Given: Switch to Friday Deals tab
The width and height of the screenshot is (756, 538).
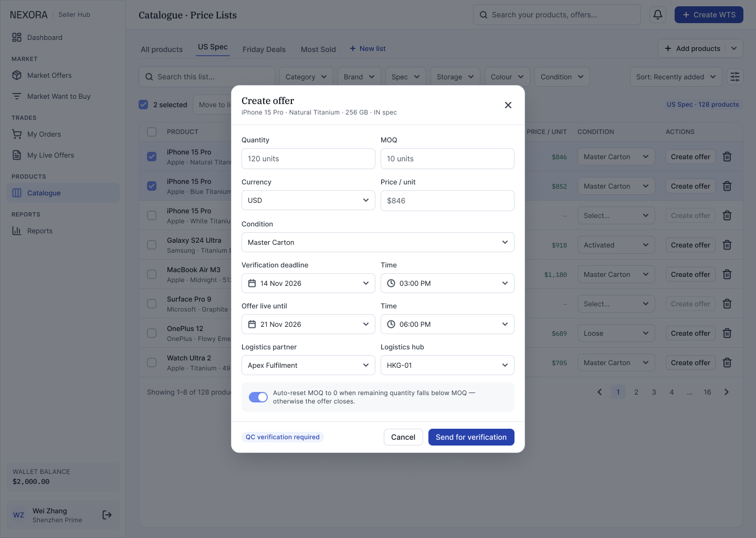Looking at the screenshot, I should [x=264, y=49].
